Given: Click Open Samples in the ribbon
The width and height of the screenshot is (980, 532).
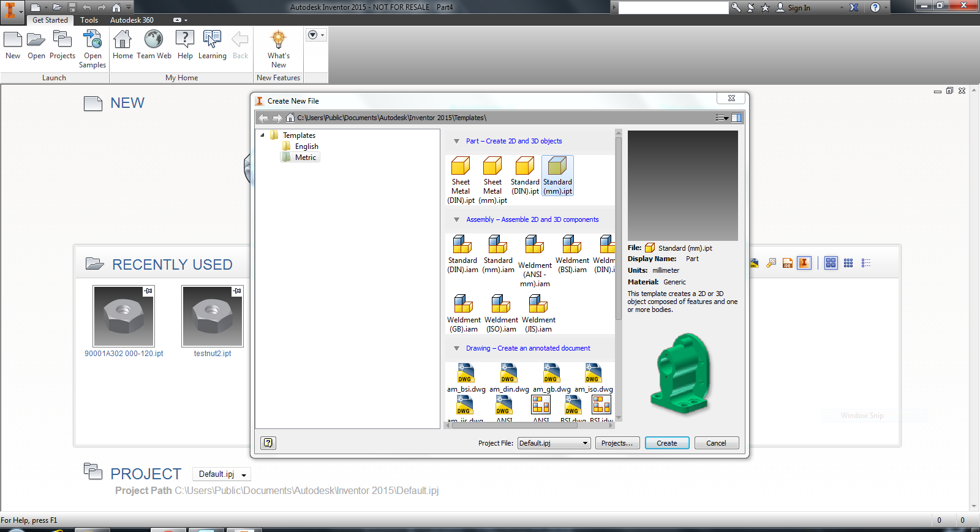Looking at the screenshot, I should point(92,49).
